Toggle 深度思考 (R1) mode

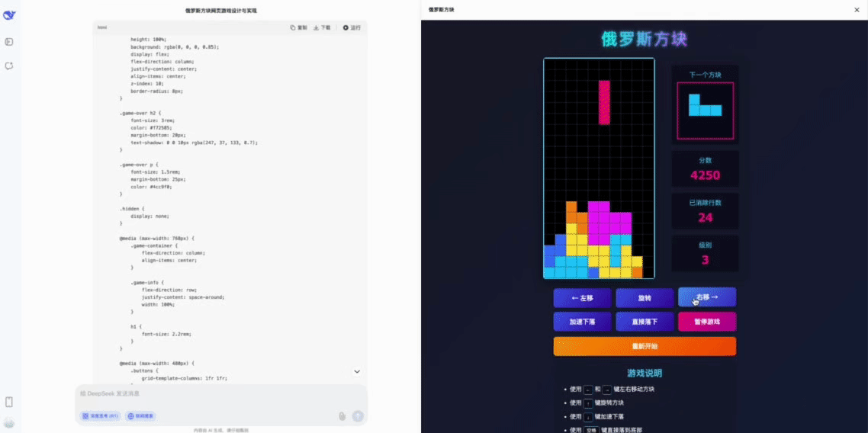100,416
